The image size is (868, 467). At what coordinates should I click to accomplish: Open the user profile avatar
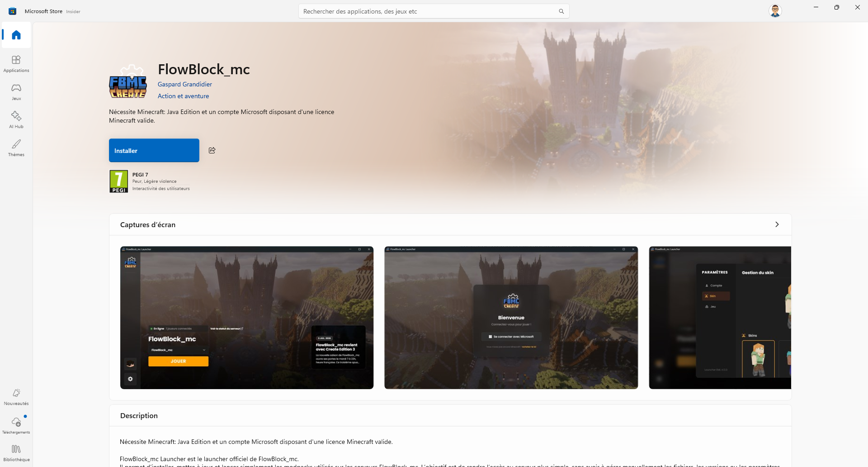(775, 11)
